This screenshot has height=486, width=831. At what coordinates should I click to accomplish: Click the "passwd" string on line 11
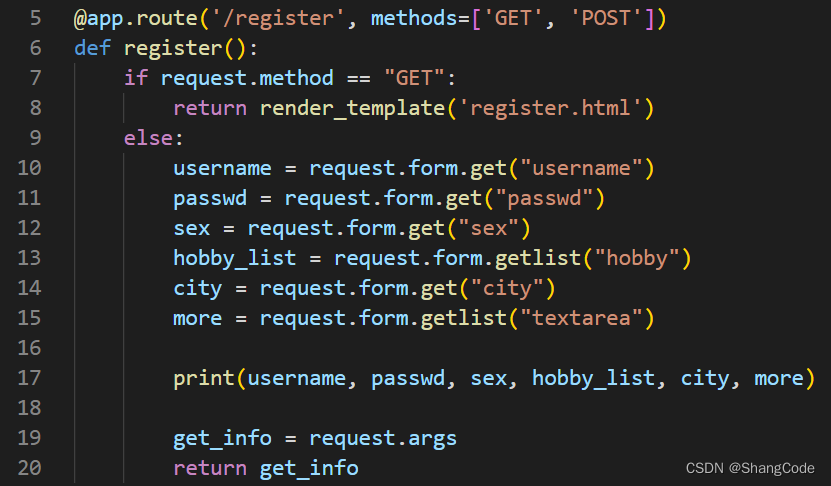click(x=543, y=198)
